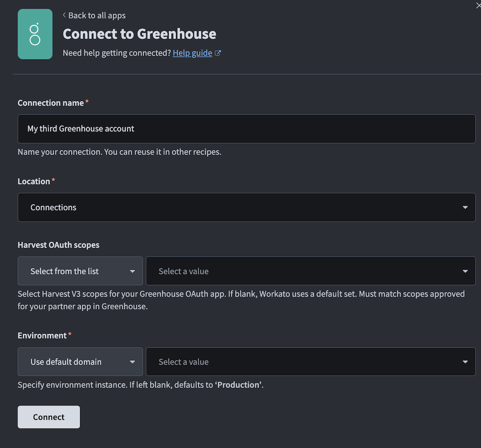
Task: Open the Harvest OAuth scopes selection mode dropdown
Action: point(80,271)
